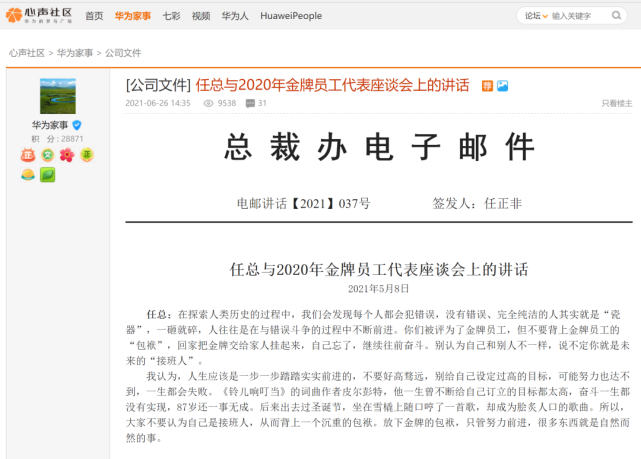
Task: Click the post date 2021-06-26 14:35
Action: tap(158, 103)
